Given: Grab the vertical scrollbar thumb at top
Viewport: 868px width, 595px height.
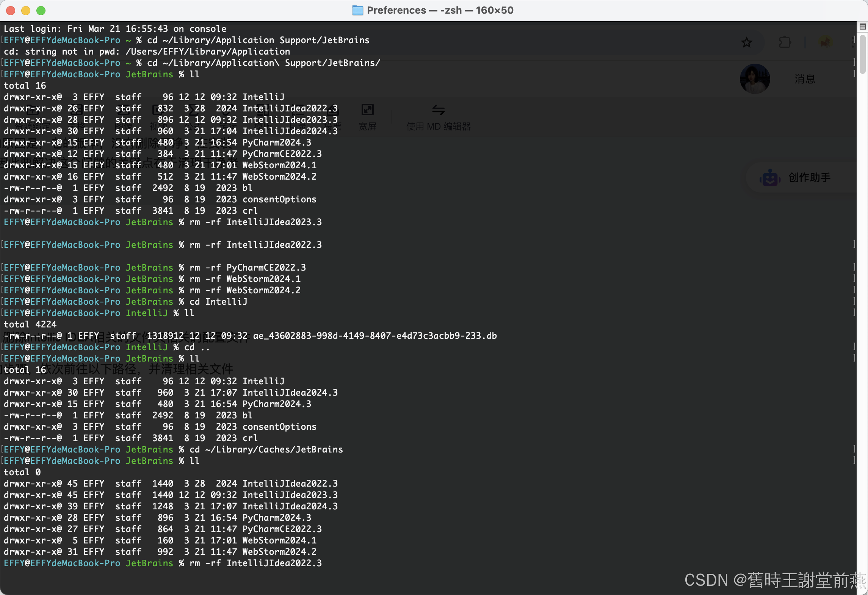Looking at the screenshot, I should (x=862, y=54).
